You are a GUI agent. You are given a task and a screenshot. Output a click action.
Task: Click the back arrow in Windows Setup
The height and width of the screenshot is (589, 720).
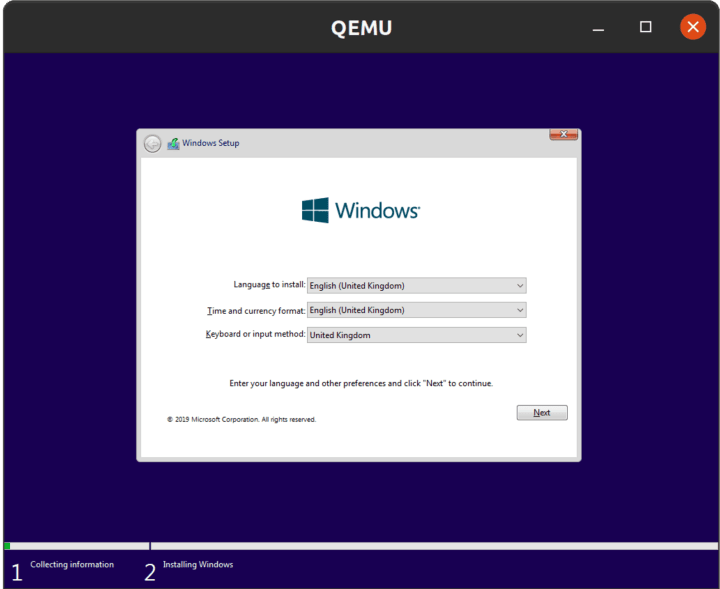152,143
